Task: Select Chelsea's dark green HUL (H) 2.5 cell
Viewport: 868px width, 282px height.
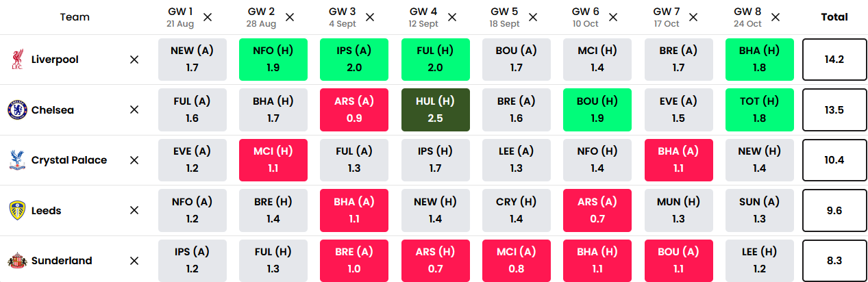Action: (436, 110)
